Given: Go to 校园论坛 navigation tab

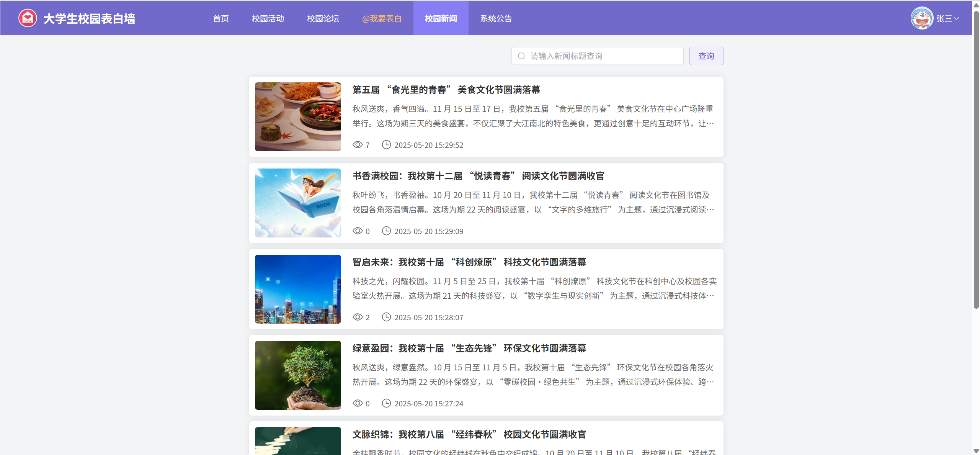Looking at the screenshot, I should point(323,18).
